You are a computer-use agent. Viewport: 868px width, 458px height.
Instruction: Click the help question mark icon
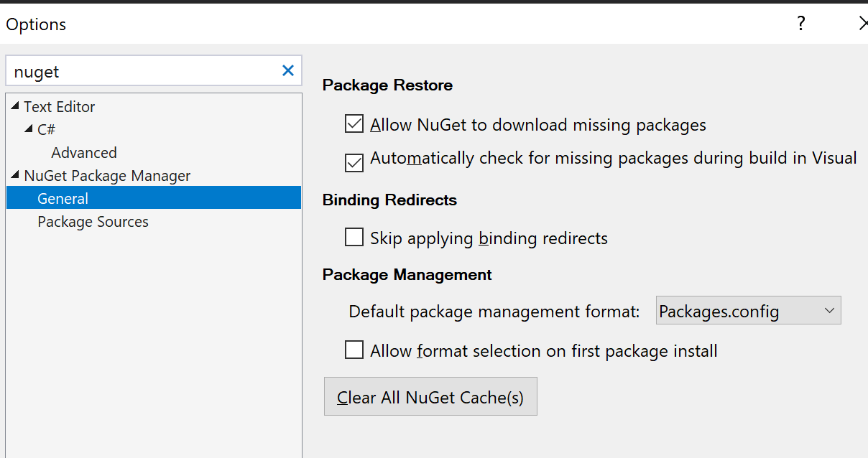(x=801, y=24)
